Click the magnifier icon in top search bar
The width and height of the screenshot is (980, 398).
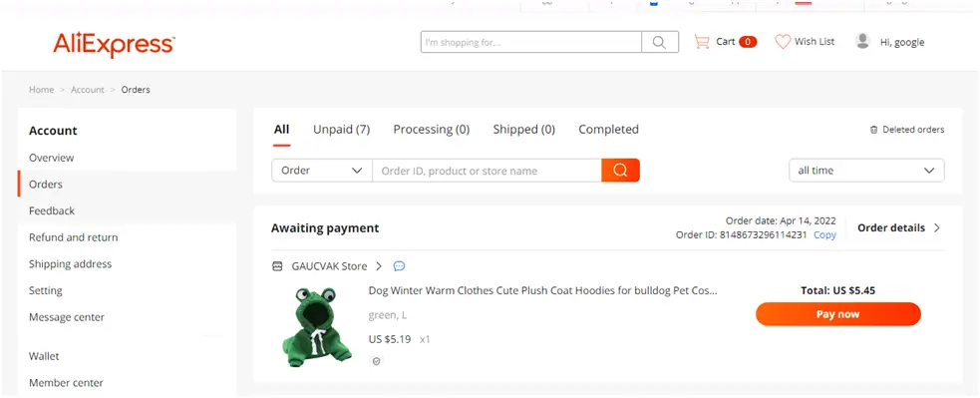click(x=659, y=42)
